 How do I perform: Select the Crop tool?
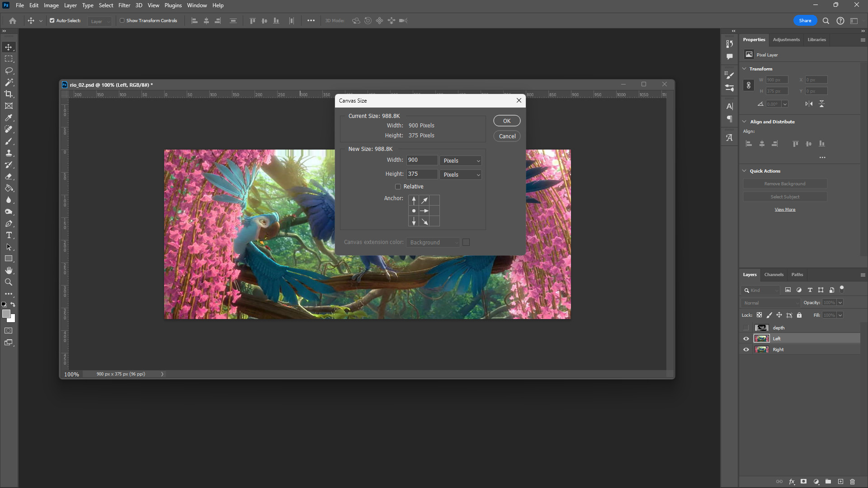click(x=9, y=94)
